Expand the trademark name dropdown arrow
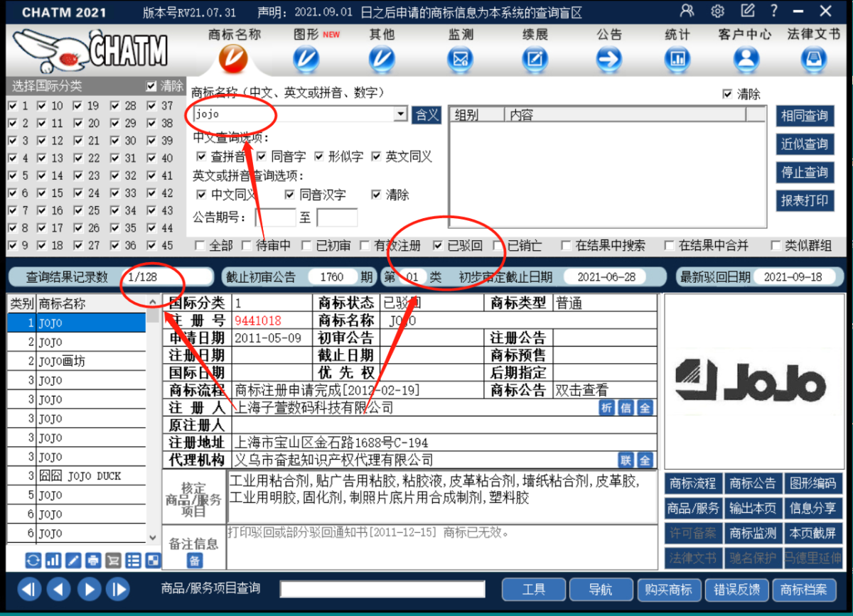 coord(400,114)
